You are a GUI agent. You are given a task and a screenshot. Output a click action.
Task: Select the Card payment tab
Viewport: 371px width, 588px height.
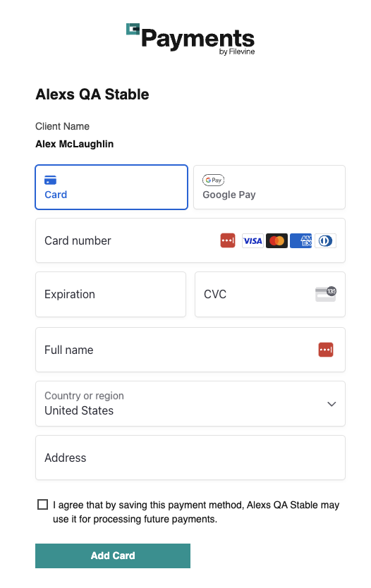111,187
